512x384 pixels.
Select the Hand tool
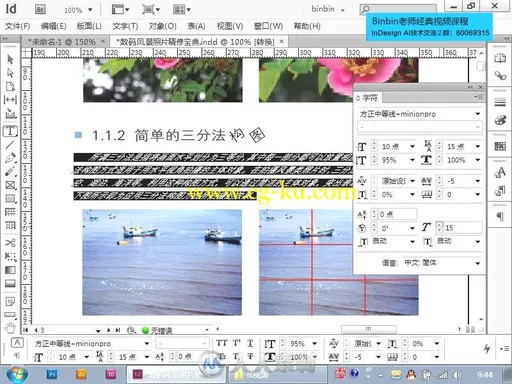pos(10,328)
